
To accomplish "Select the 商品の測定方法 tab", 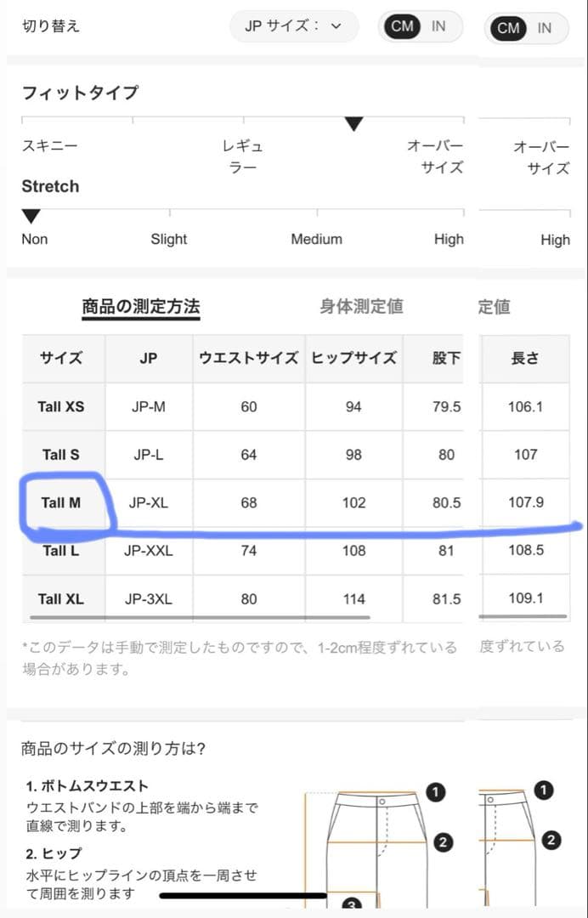I will point(141,307).
